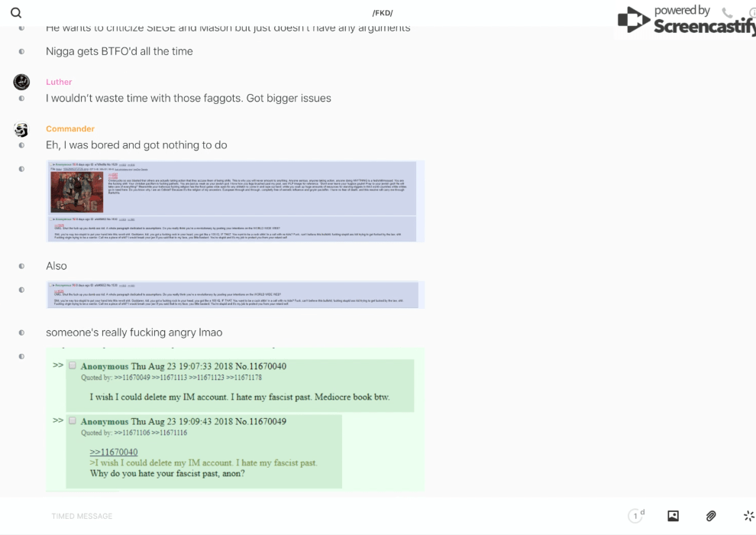Open Luther's profile avatar
The width and height of the screenshot is (756, 535).
coord(21,83)
